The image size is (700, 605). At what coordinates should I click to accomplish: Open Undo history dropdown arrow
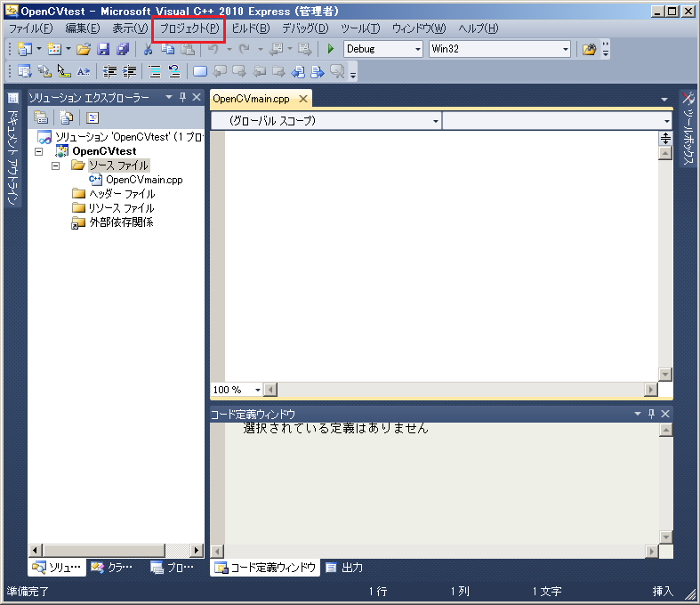pyautogui.click(x=229, y=49)
